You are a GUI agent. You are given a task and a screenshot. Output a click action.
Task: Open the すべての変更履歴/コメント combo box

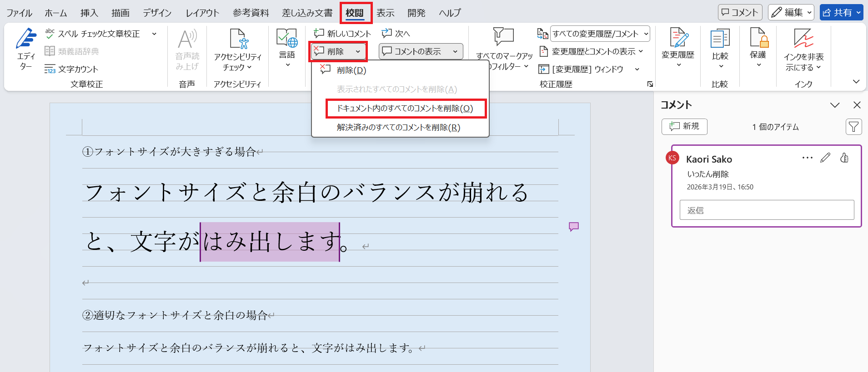[600, 34]
